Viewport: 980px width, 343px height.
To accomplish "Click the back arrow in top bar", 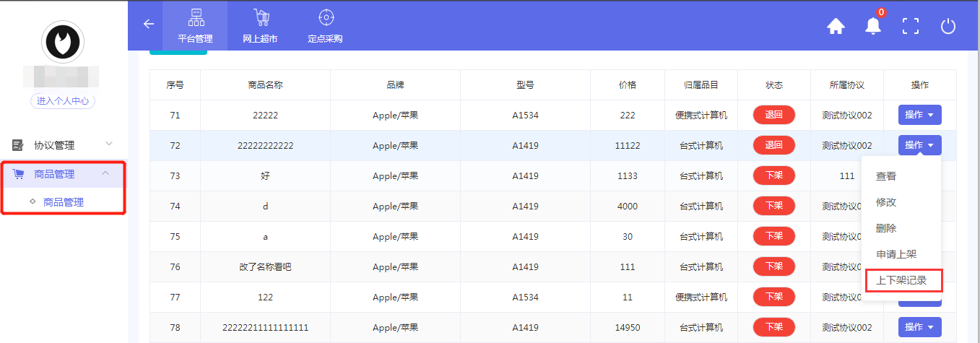I will (149, 24).
